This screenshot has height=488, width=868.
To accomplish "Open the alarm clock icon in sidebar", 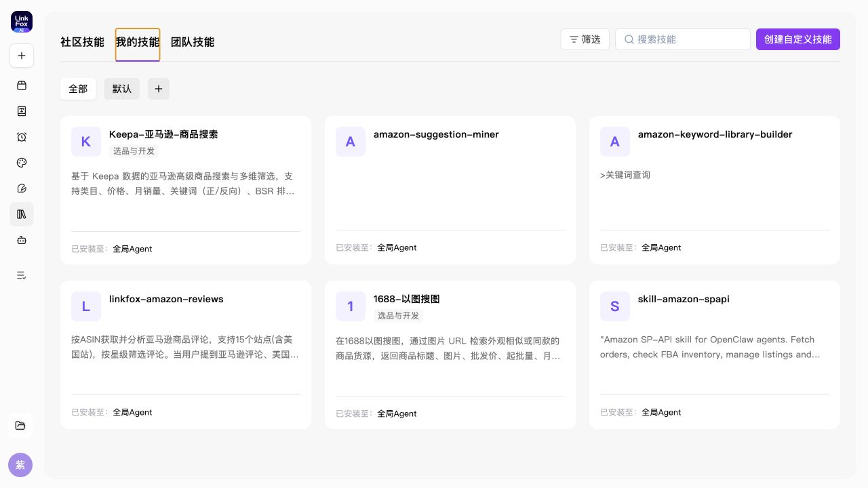I will point(22,137).
